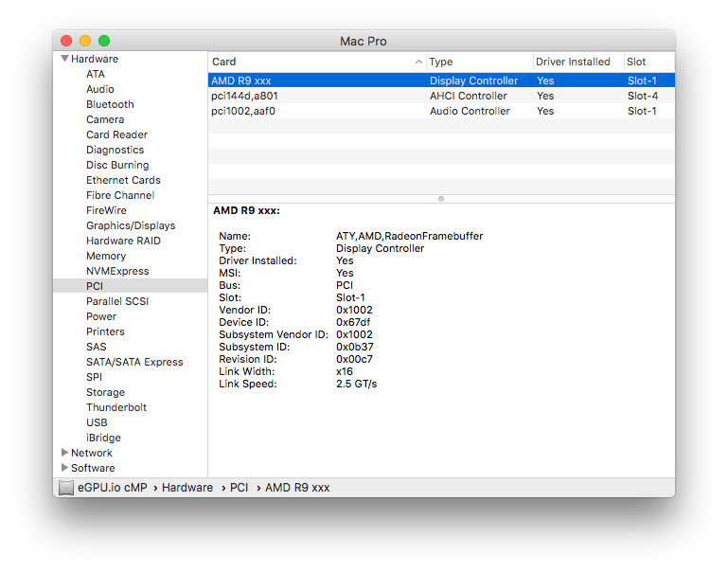Select FireWire in the sidebar
The width and height of the screenshot is (728, 573).
(x=106, y=210)
